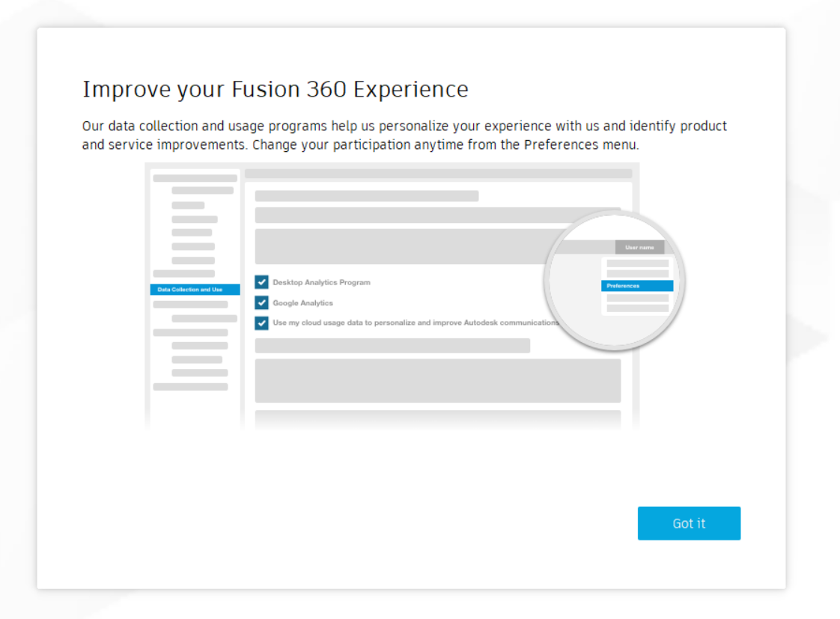The width and height of the screenshot is (840, 619).
Task: Click the Google Analytics label text
Action: [x=302, y=303]
